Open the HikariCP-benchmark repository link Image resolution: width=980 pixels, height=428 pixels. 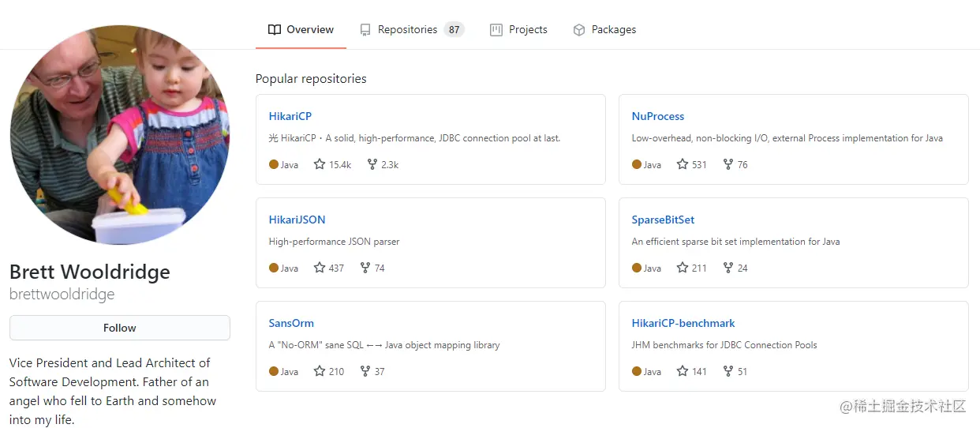coord(683,323)
